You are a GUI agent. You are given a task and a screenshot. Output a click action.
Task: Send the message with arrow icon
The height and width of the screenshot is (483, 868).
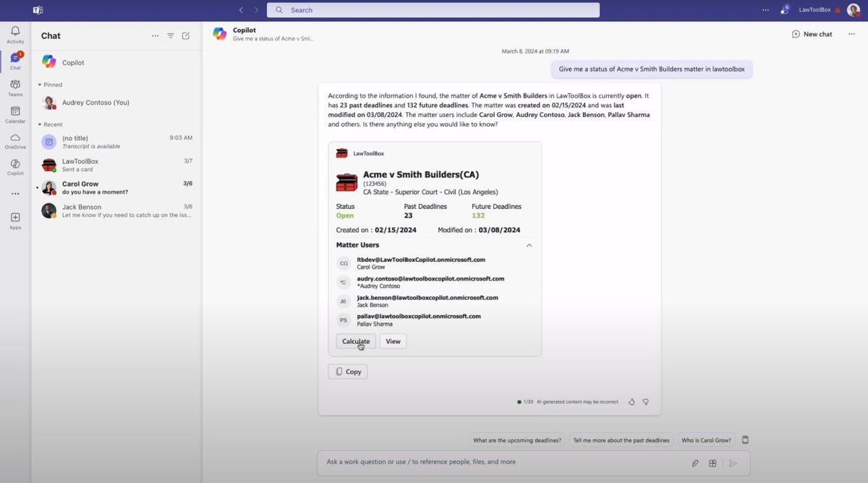tap(733, 463)
